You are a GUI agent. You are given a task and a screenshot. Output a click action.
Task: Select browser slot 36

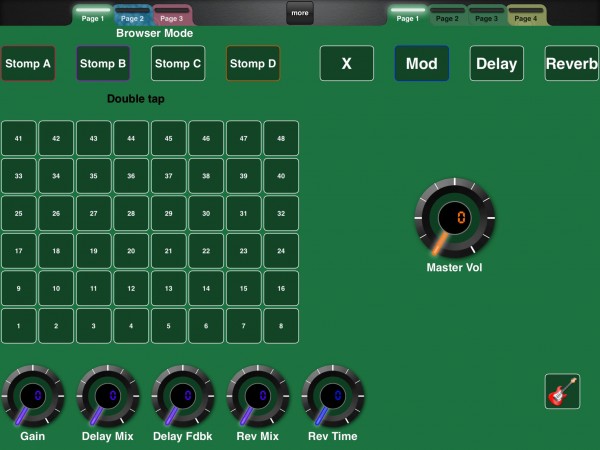131,176
